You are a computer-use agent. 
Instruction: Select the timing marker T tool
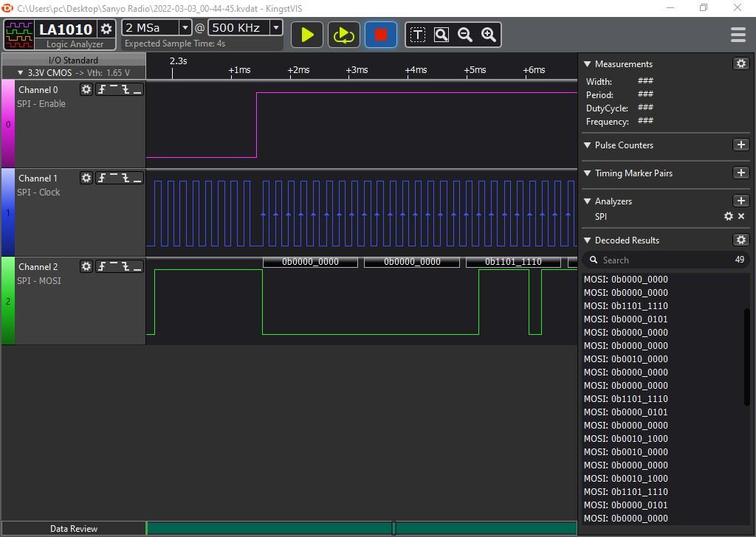(x=418, y=35)
